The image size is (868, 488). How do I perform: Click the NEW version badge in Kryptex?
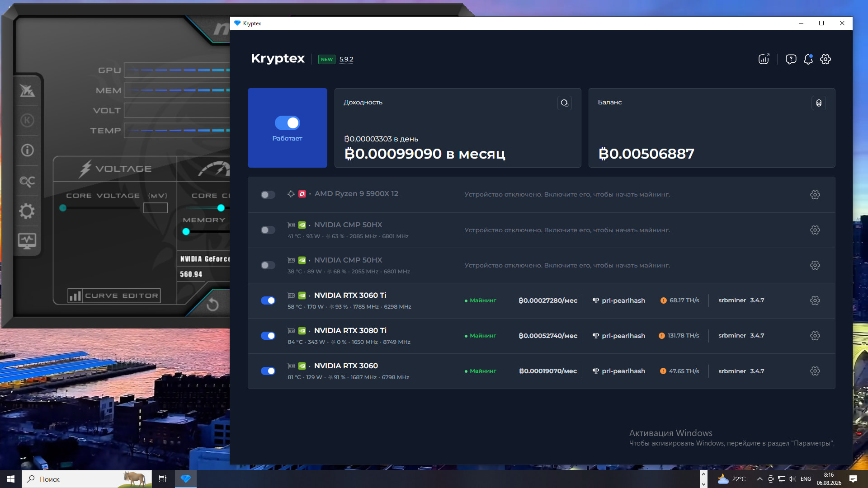pyautogui.click(x=327, y=60)
